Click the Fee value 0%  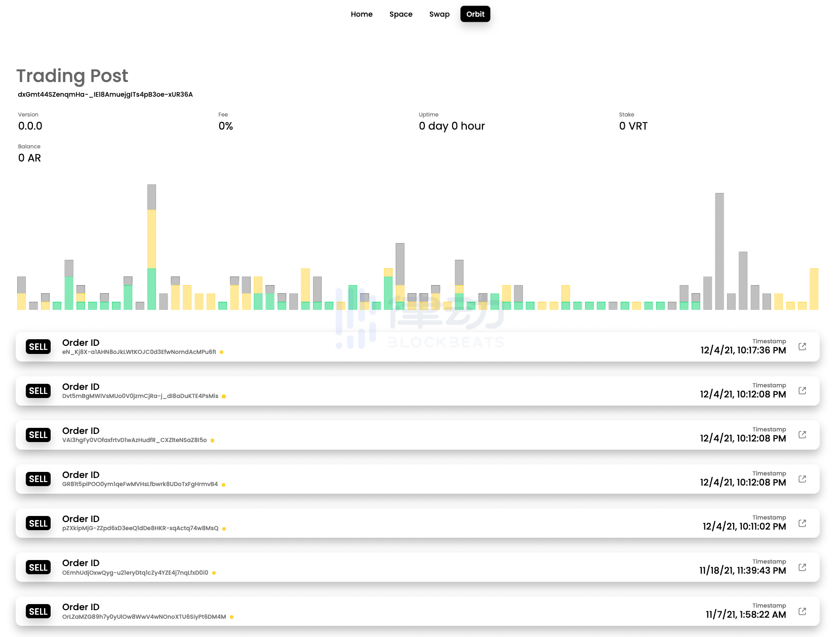[226, 126]
